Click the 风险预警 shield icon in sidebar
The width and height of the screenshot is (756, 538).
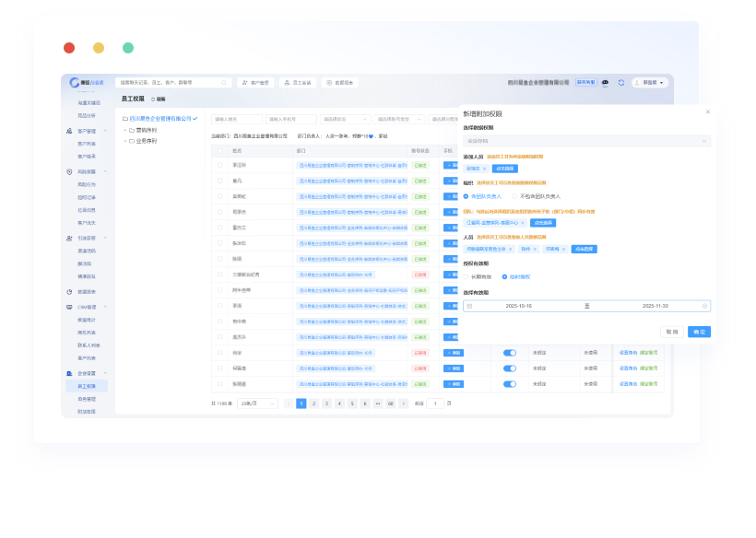(70, 171)
